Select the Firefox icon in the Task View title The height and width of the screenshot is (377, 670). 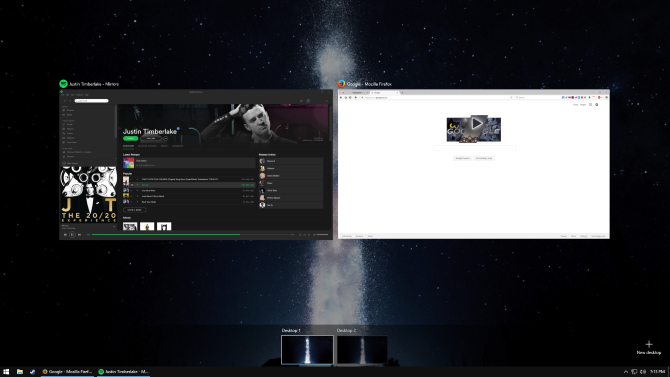click(x=341, y=84)
